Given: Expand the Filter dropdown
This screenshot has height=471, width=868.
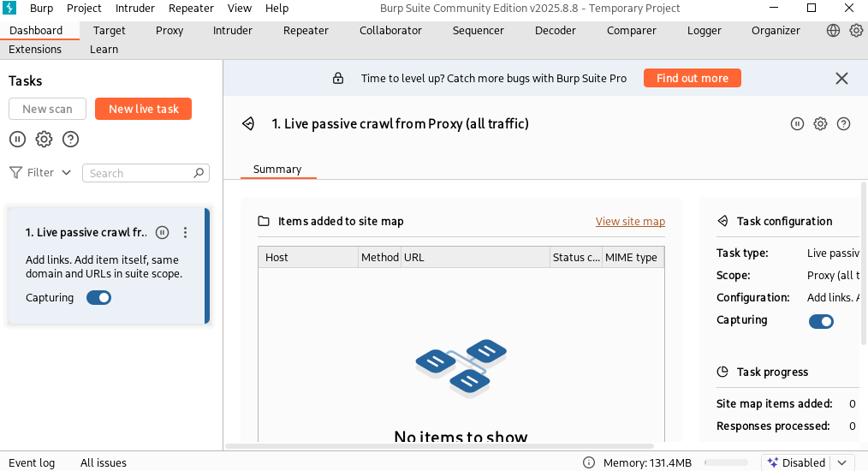Looking at the screenshot, I should point(40,173).
